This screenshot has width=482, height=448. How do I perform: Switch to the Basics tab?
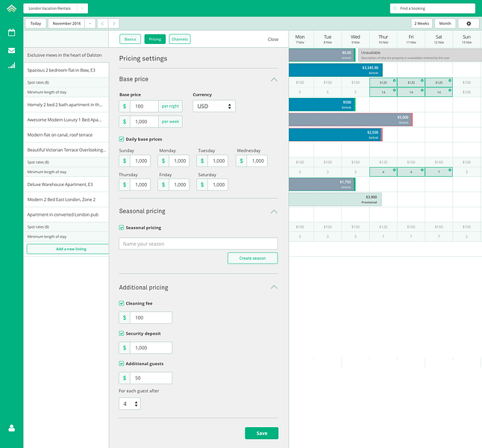click(x=130, y=39)
